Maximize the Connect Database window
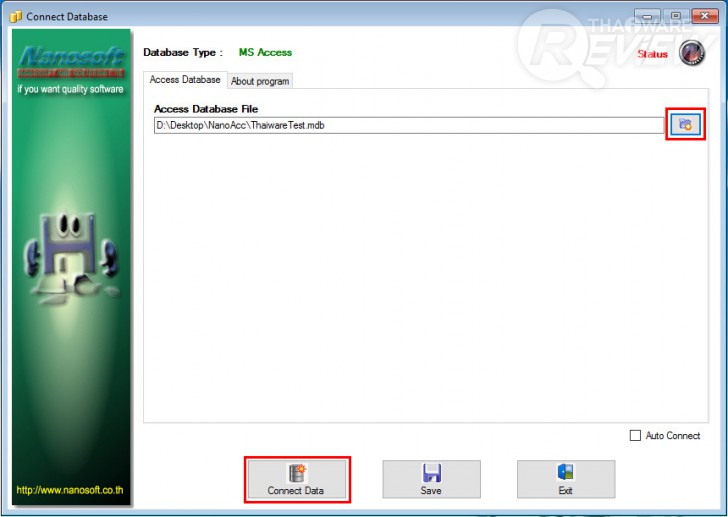The height and width of the screenshot is (517, 728). click(x=676, y=16)
